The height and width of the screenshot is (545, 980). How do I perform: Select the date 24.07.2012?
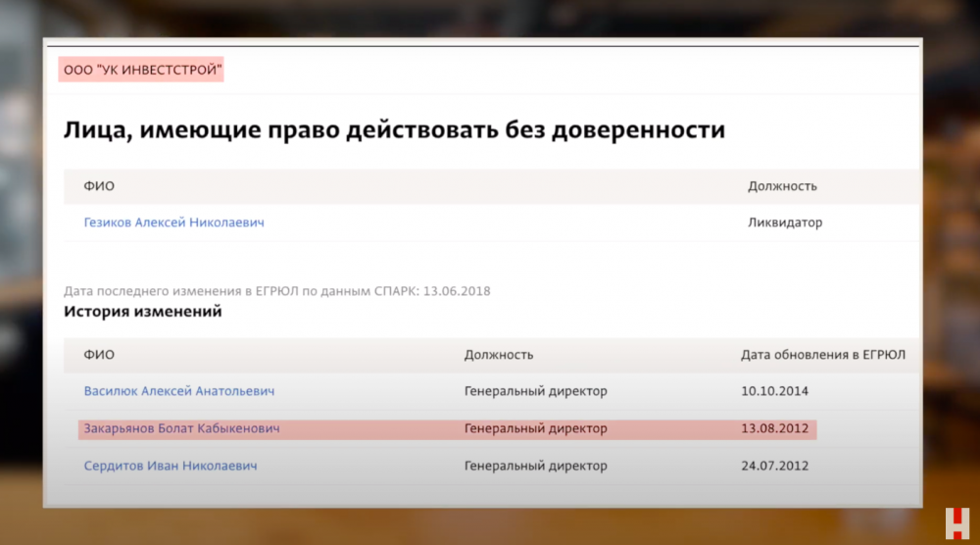coord(775,466)
